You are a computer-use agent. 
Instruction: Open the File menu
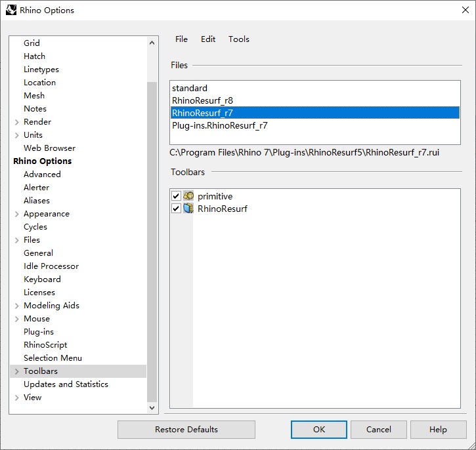point(181,39)
